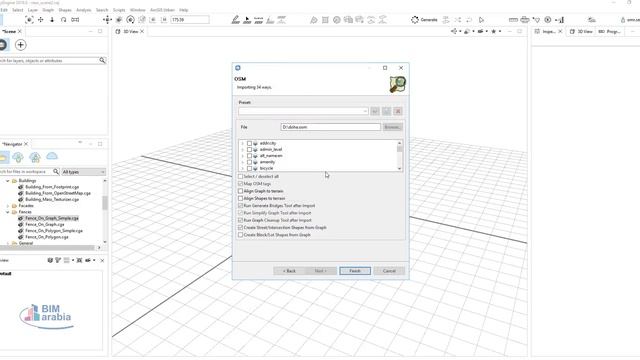Image resolution: width=640 pixels, height=360 pixels.
Task: Collapse the Buildings folder in Navigator
Action: click(8, 181)
